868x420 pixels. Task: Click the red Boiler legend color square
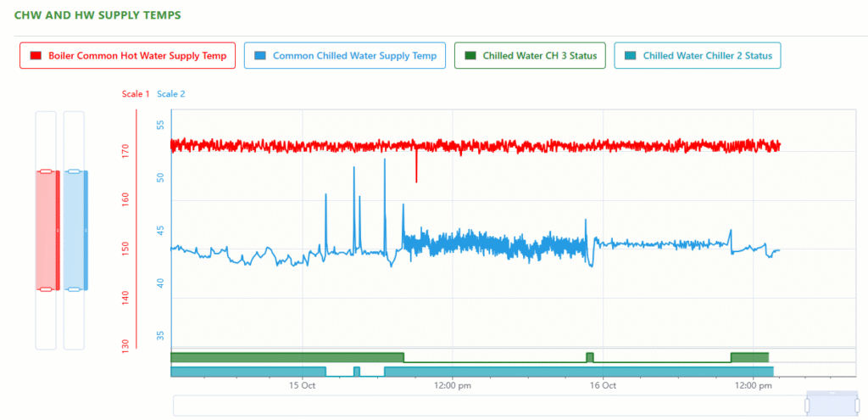coord(36,56)
